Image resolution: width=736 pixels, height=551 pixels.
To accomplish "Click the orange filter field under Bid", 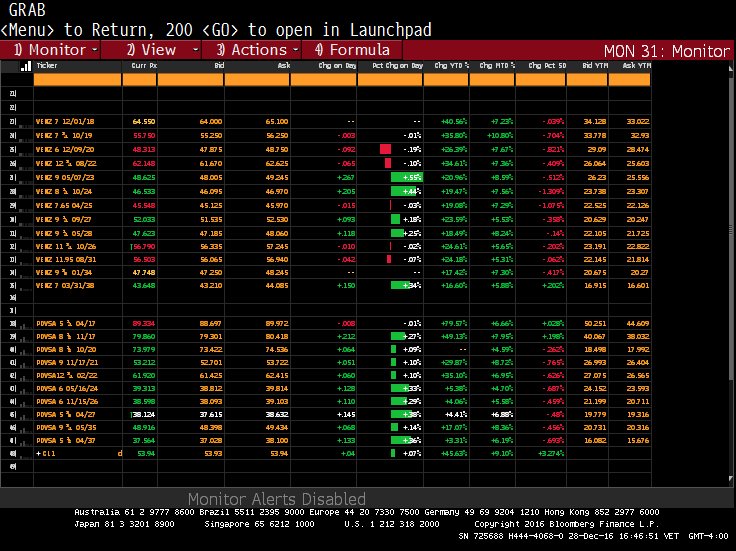I will coord(191,80).
